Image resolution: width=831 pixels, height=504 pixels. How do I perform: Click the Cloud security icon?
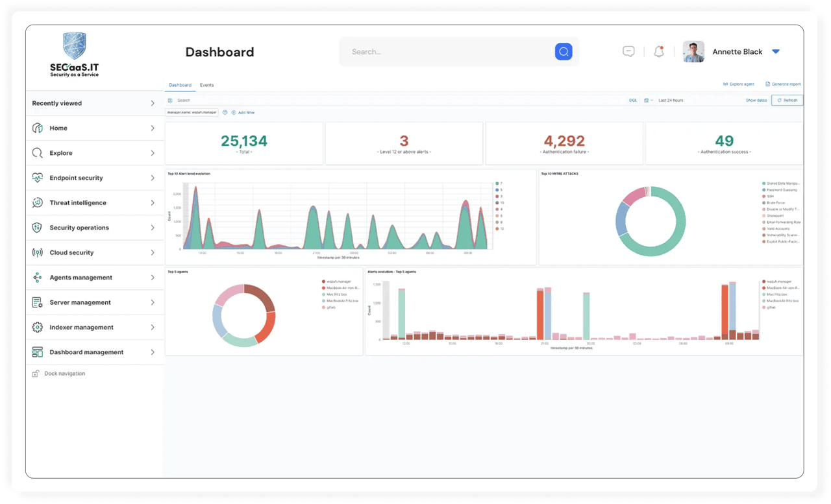38,253
